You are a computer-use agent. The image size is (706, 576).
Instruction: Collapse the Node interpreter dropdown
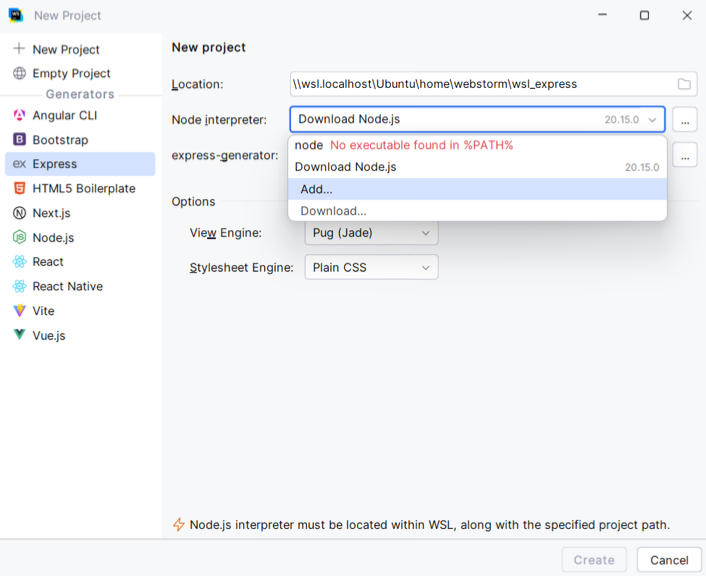(x=653, y=120)
